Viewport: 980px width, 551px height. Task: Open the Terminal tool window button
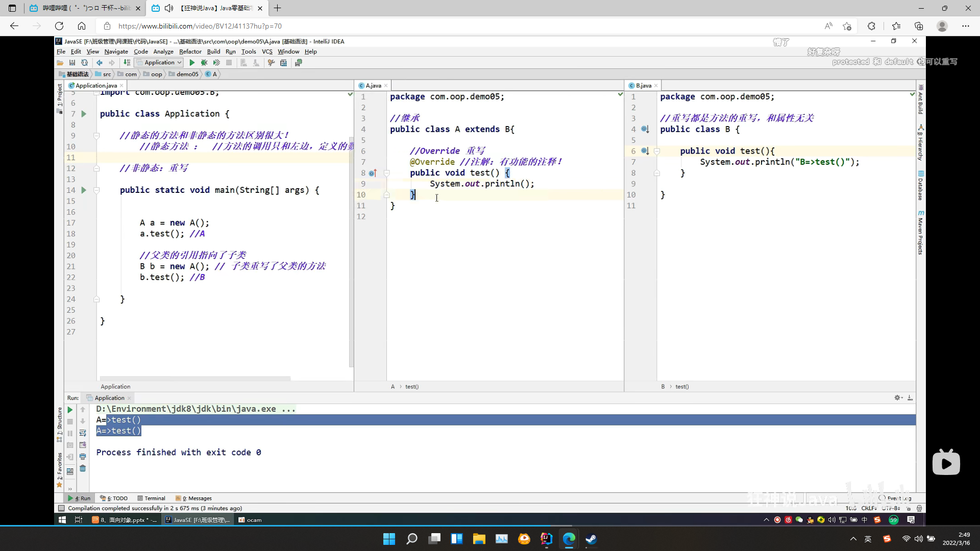point(151,498)
